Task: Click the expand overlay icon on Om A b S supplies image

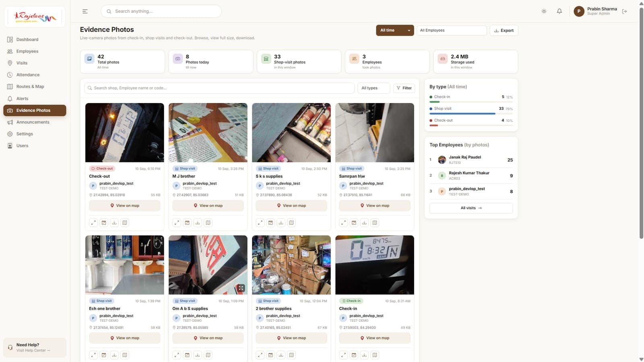Action: pyautogui.click(x=241, y=288)
